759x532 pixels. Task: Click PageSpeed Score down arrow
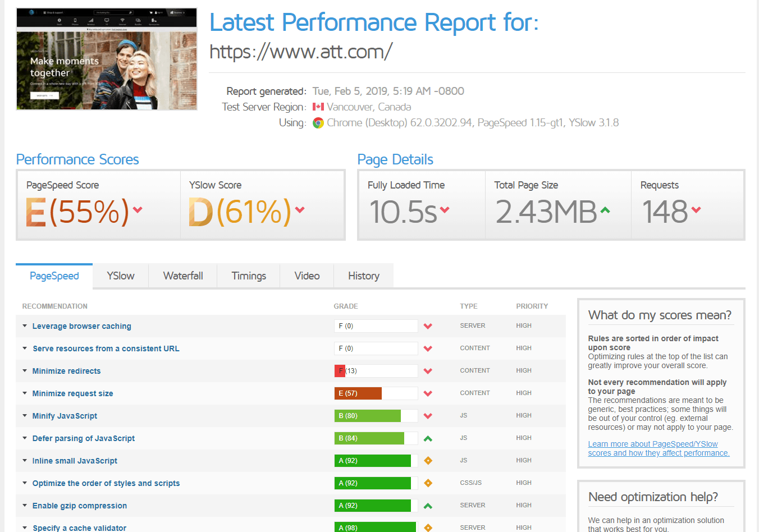point(138,210)
